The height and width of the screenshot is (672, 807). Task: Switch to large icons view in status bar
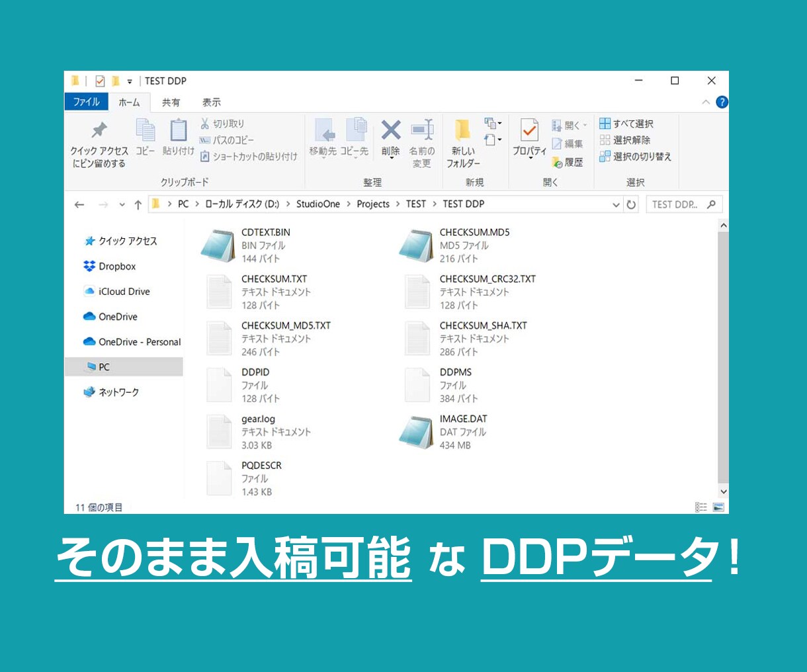718,507
